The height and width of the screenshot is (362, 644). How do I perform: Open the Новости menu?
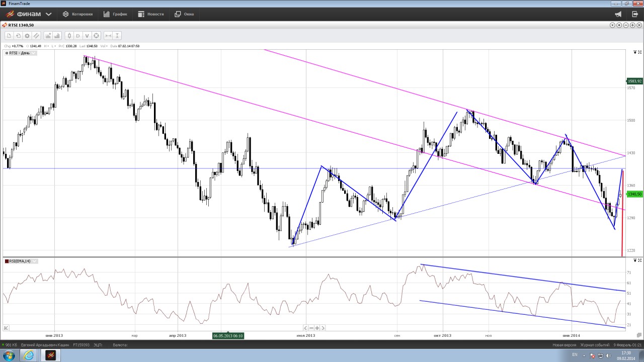(150, 14)
